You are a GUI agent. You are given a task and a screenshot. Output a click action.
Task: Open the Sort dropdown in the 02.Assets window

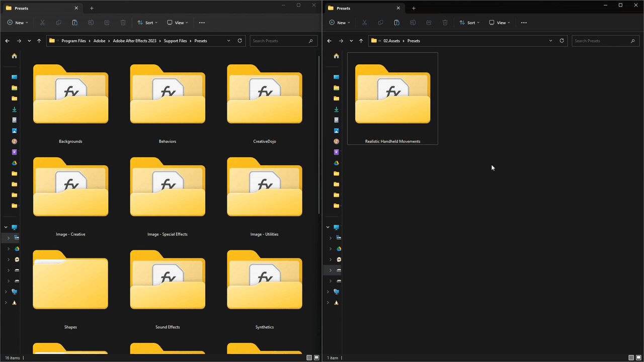469,23
